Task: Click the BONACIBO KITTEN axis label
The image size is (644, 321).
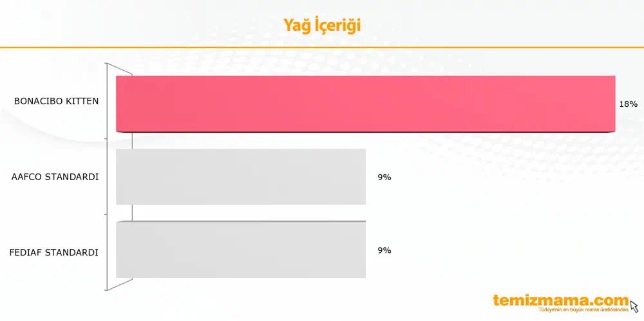Action: pos(56,101)
